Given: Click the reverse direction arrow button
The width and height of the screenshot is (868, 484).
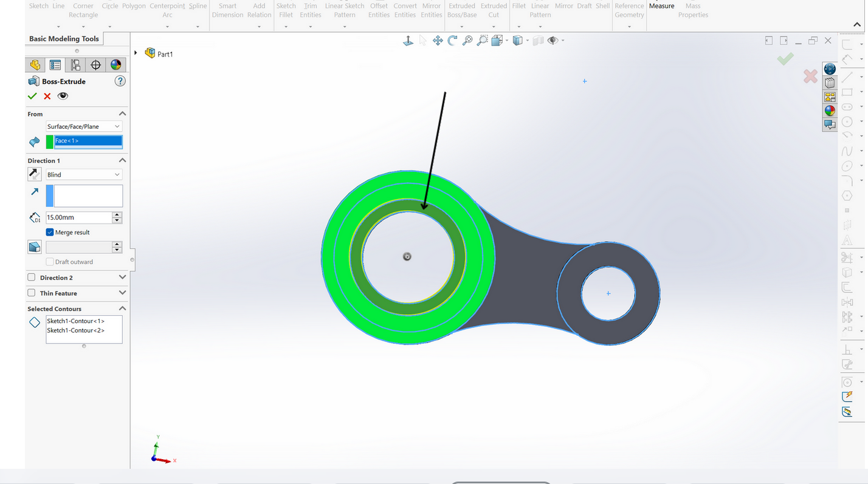Looking at the screenshot, I should (35, 174).
